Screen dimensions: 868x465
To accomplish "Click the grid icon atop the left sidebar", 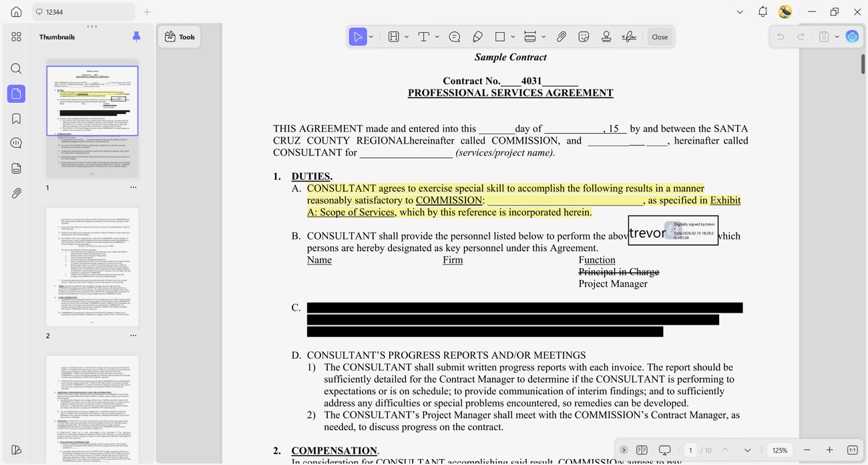I will tap(16, 37).
